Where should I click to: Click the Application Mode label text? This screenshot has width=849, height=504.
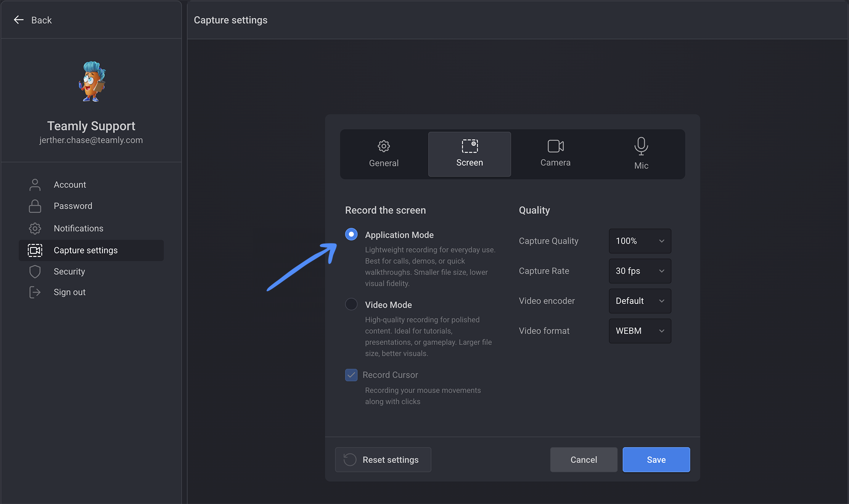tap(399, 235)
